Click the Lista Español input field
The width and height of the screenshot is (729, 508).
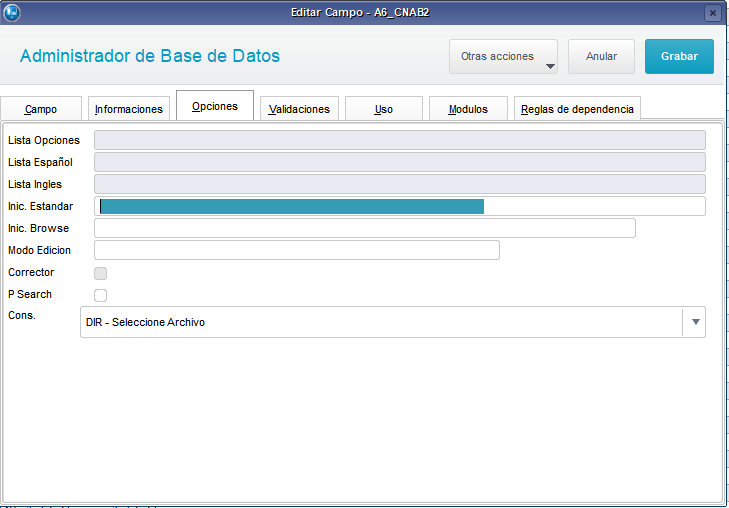400,162
